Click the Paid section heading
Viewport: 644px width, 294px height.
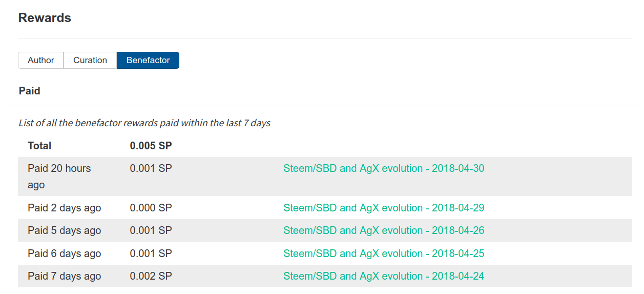[30, 91]
